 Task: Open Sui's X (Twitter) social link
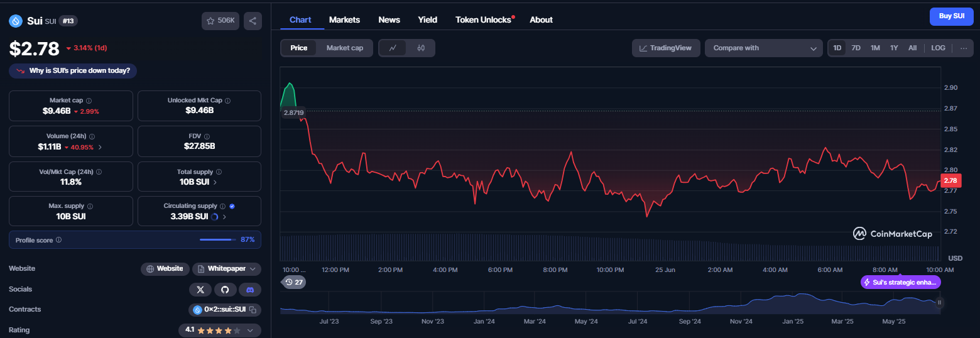pos(200,290)
